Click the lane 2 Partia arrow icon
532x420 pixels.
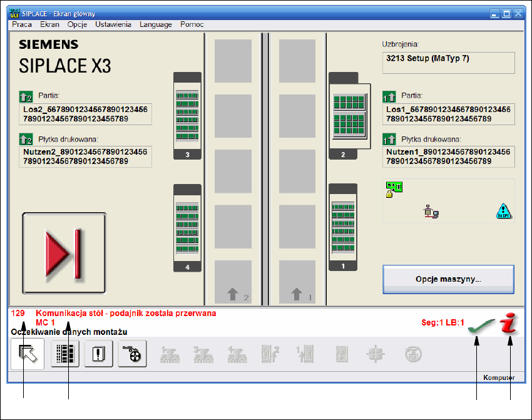[x=26, y=96]
